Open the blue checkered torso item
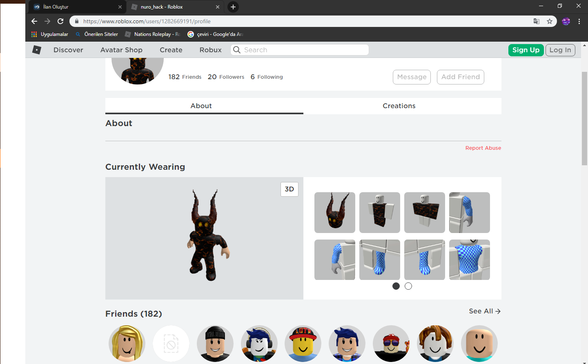 point(470,260)
